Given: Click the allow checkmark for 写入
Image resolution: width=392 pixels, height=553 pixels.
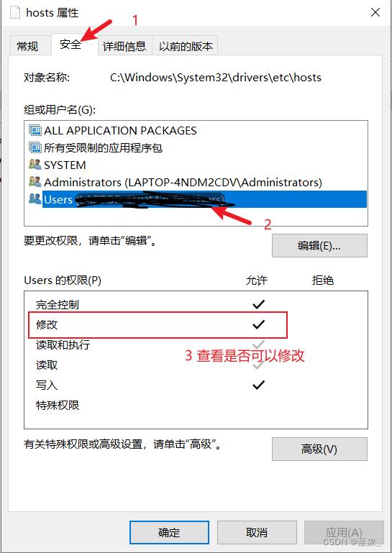Looking at the screenshot, I should (x=259, y=385).
